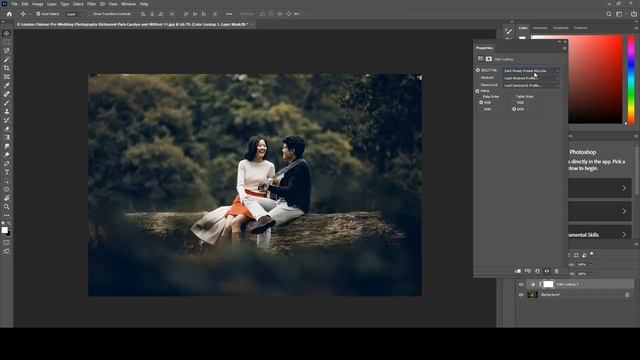
Task: Select the Crop tool
Action: (x=7, y=68)
